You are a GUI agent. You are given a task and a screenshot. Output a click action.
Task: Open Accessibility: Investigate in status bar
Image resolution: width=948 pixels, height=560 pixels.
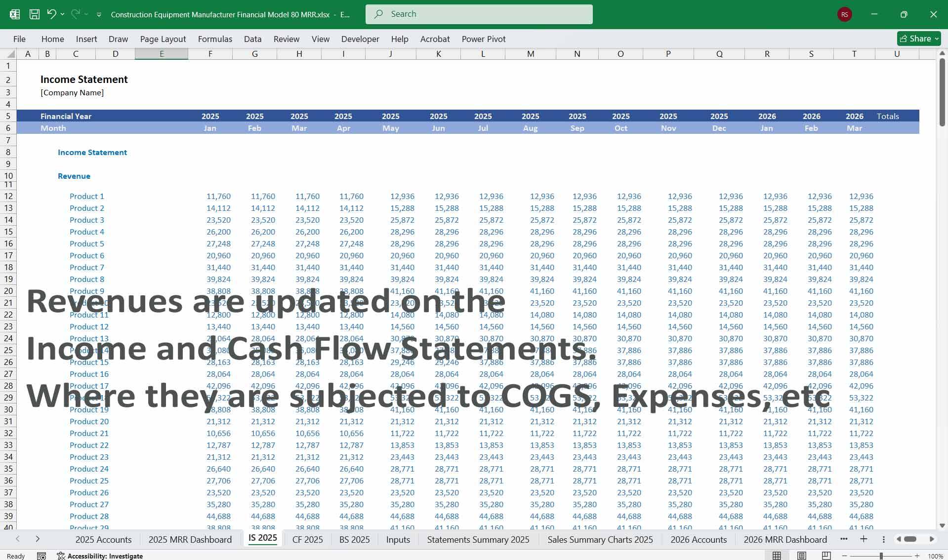[x=100, y=556]
